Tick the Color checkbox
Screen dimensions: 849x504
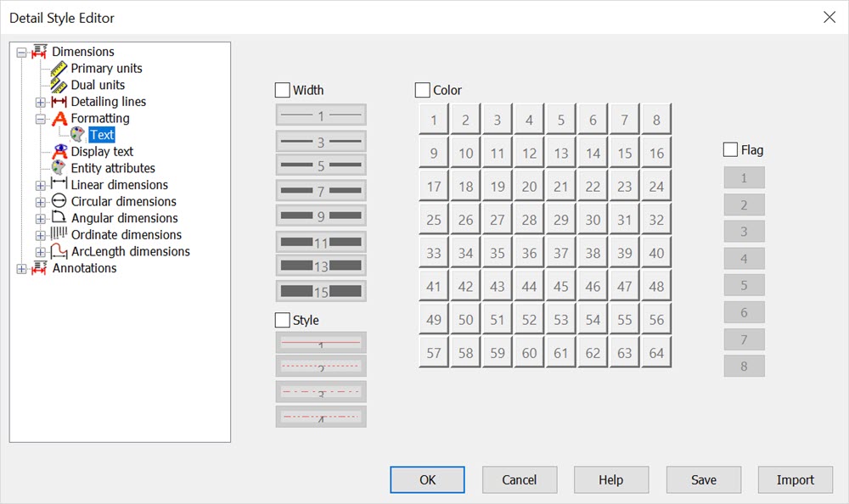coord(423,90)
